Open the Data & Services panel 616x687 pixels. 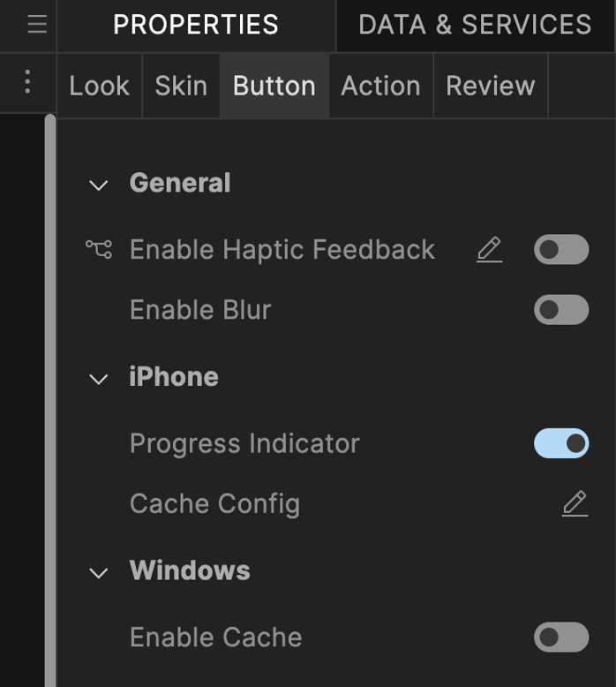point(475,25)
